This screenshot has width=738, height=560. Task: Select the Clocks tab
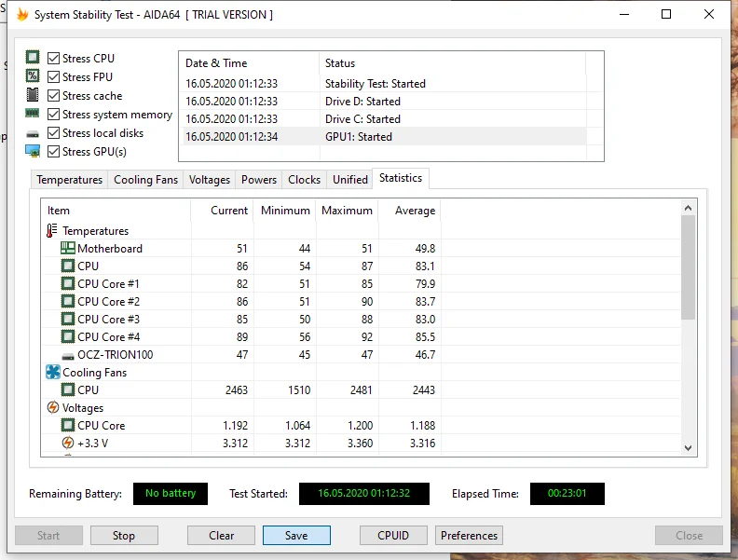click(304, 180)
